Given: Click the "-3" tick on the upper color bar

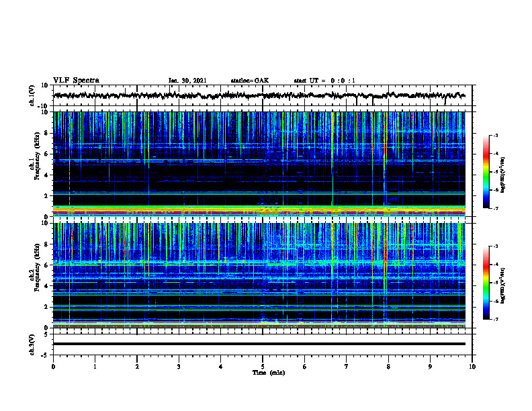Looking at the screenshot, I should pos(496,135).
